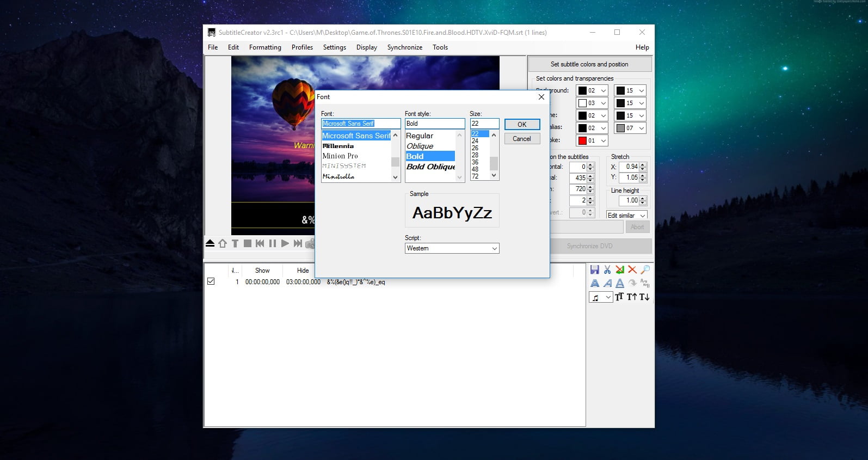Apply the underlined A text style icon

[x=620, y=283]
